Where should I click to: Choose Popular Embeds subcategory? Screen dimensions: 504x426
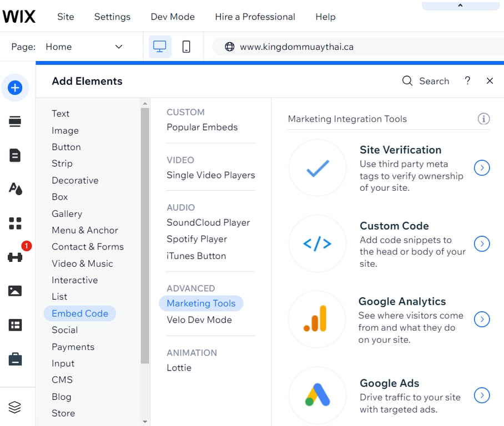click(x=202, y=127)
